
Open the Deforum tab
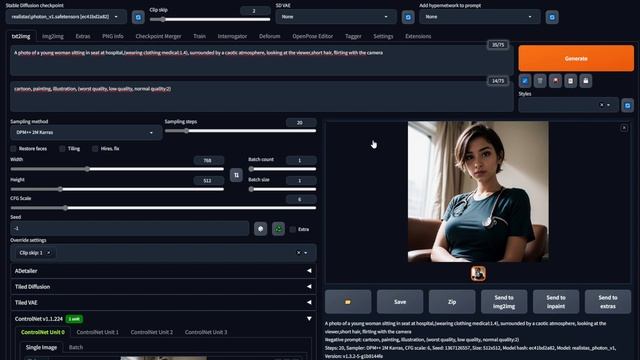[x=269, y=36]
